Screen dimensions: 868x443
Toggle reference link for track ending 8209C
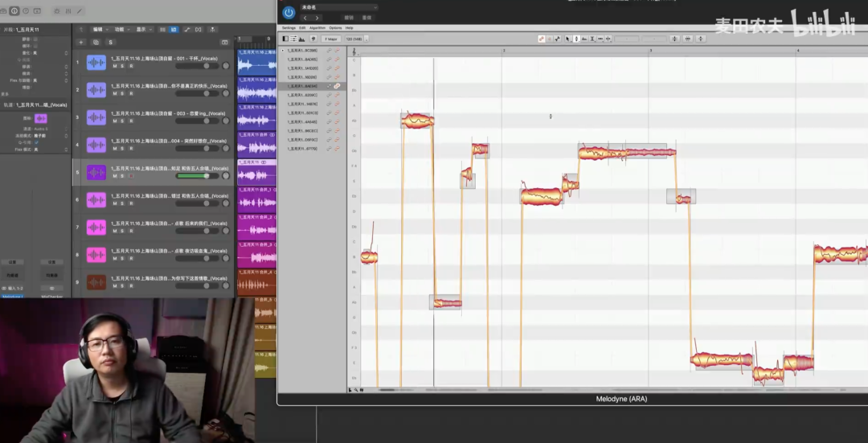pyautogui.click(x=329, y=95)
